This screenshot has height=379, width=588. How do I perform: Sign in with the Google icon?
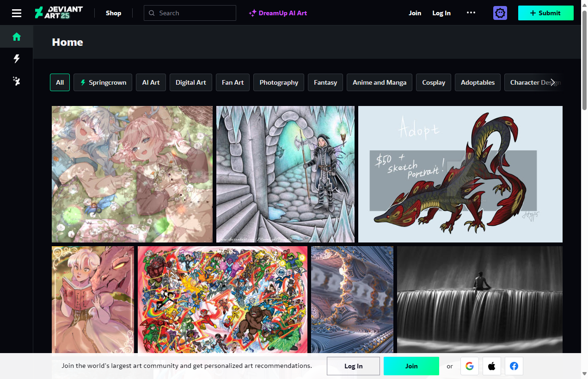469,366
